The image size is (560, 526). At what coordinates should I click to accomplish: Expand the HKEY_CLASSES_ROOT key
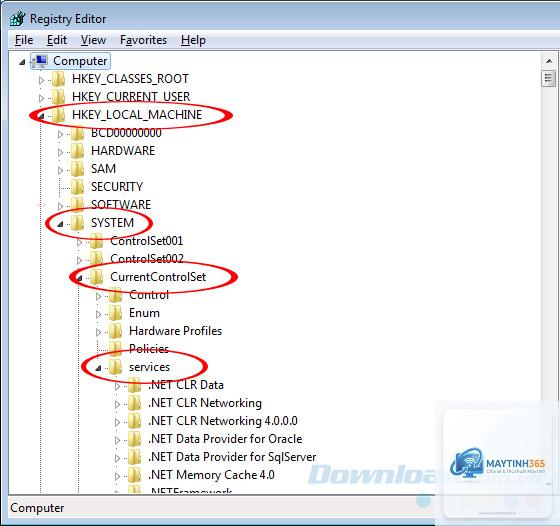pos(41,80)
